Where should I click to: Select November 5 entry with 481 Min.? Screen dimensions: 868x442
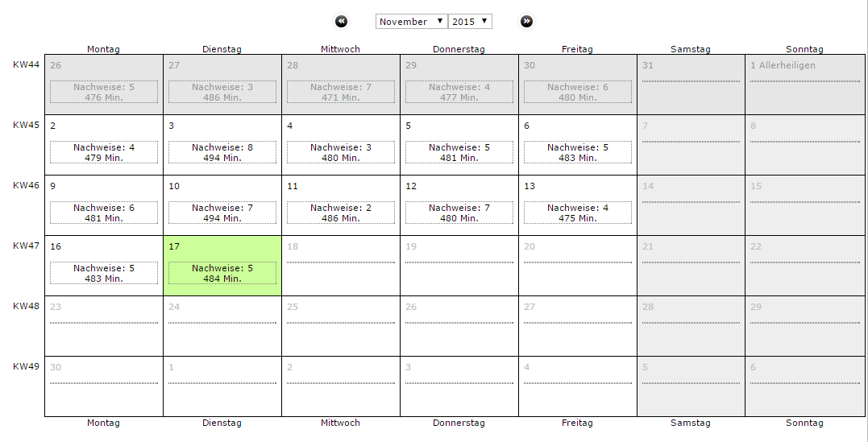[459, 153]
